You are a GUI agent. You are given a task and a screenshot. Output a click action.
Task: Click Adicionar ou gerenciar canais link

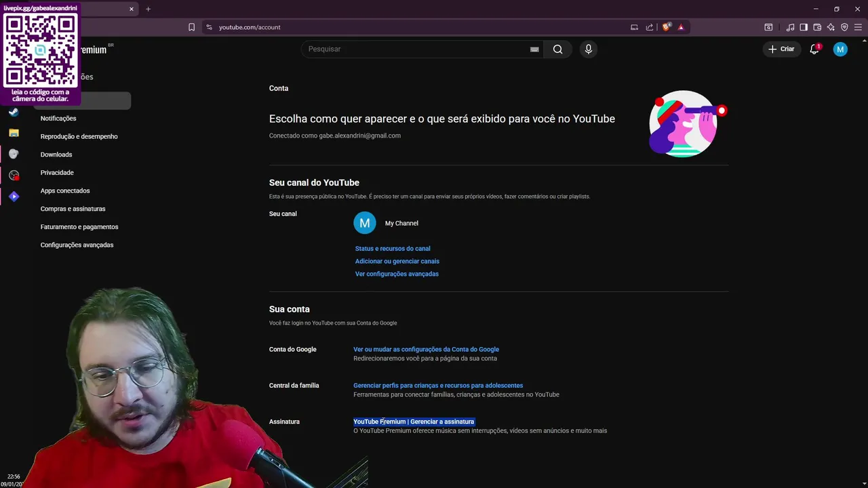tap(397, 261)
